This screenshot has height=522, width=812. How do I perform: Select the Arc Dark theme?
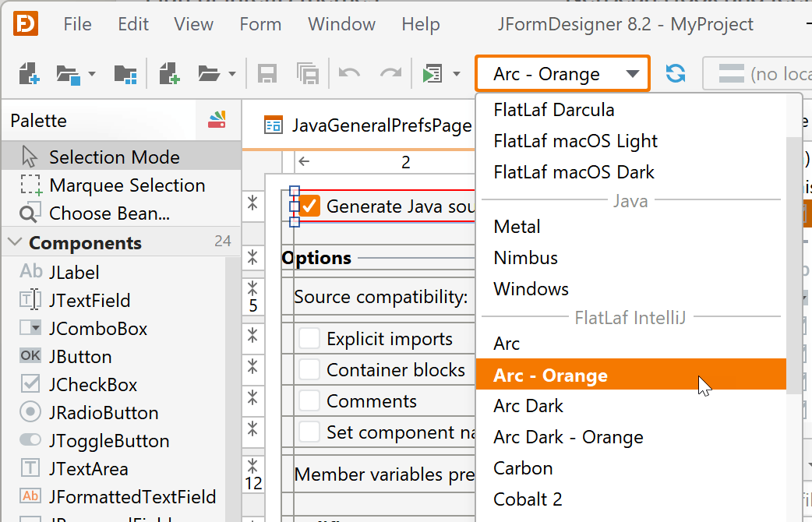pos(630,405)
